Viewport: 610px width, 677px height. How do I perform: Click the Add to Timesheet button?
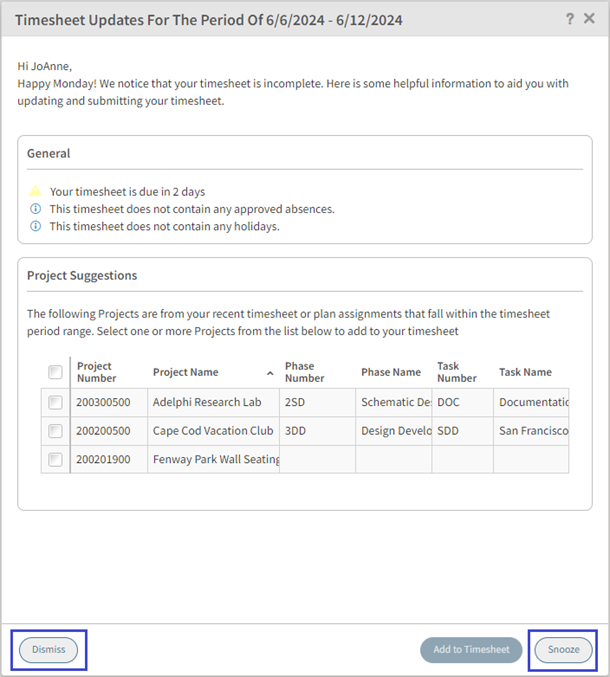471,650
